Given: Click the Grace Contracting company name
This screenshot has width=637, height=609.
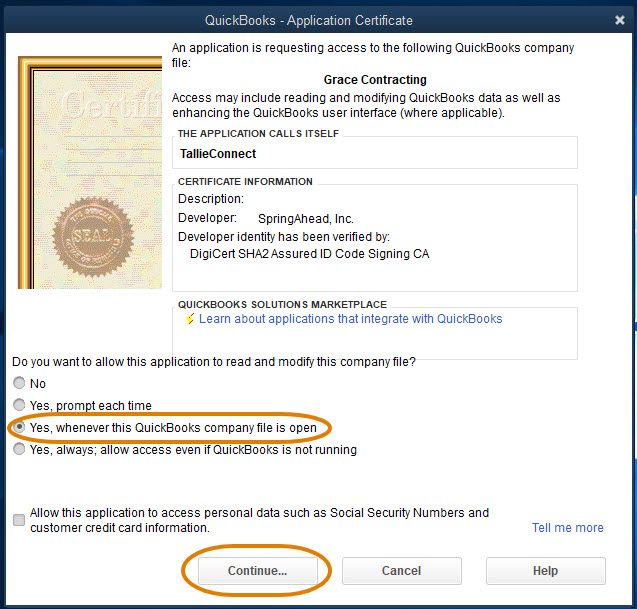Looking at the screenshot, I should [x=375, y=80].
